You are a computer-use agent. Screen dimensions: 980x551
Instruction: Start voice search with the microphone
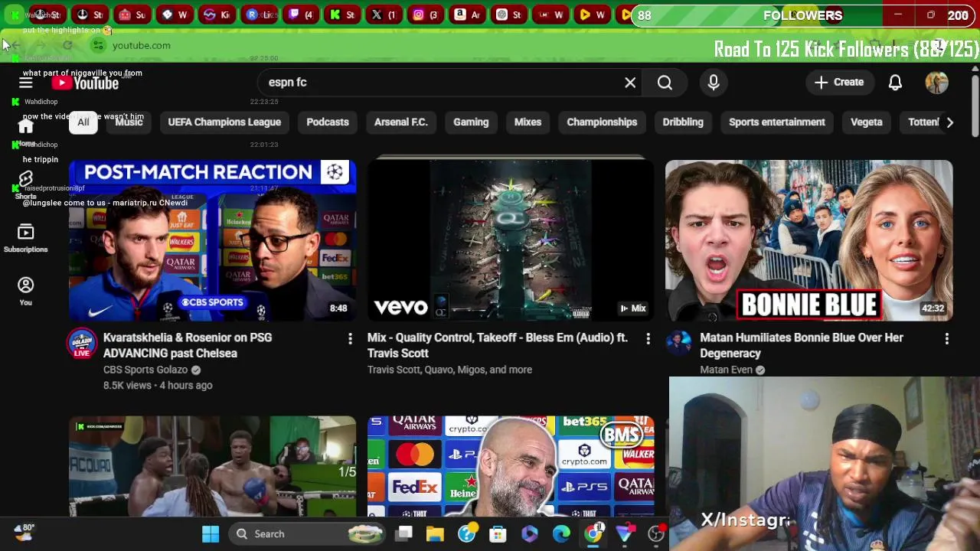714,83
